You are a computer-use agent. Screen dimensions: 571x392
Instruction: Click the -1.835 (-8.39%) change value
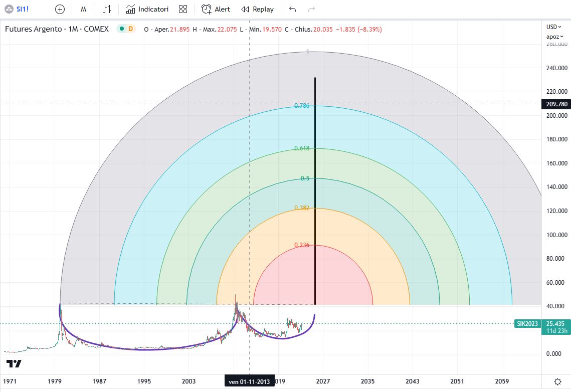(358, 30)
